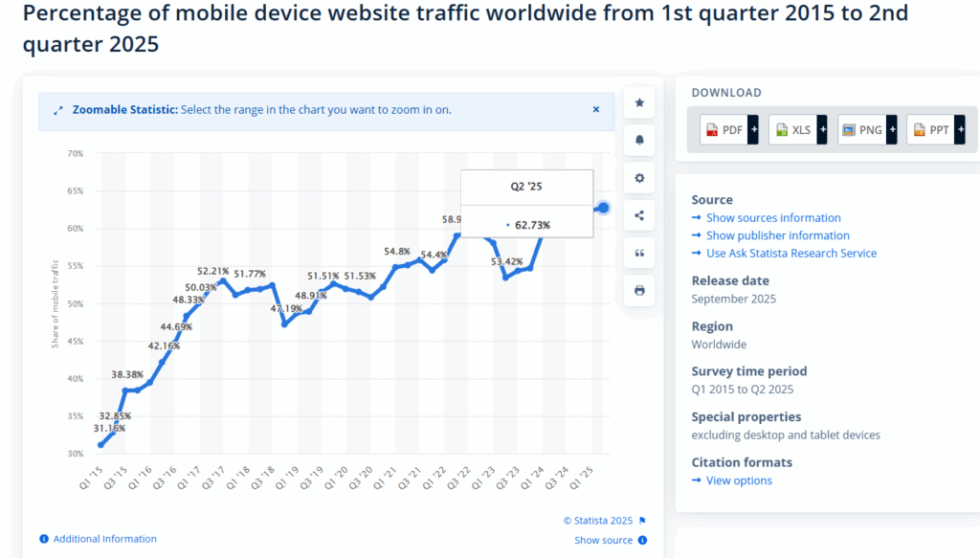
Task: Click the © Statista 2025 text
Action: click(598, 521)
